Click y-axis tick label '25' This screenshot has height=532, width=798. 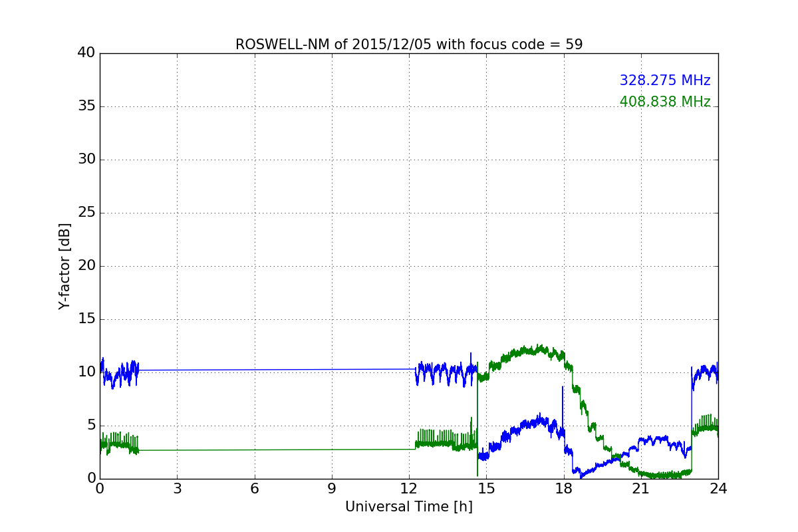point(86,213)
